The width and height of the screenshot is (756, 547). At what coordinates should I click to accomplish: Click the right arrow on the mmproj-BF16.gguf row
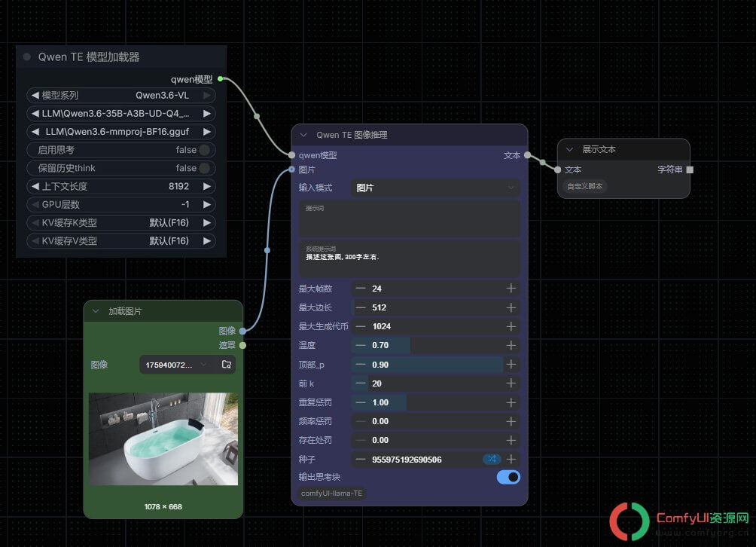(207, 132)
